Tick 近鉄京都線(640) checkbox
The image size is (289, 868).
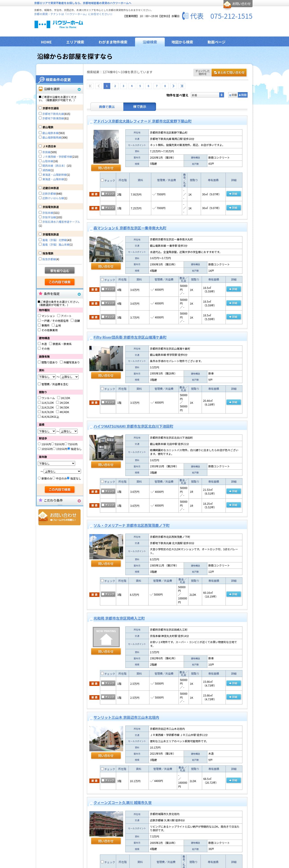40,193
